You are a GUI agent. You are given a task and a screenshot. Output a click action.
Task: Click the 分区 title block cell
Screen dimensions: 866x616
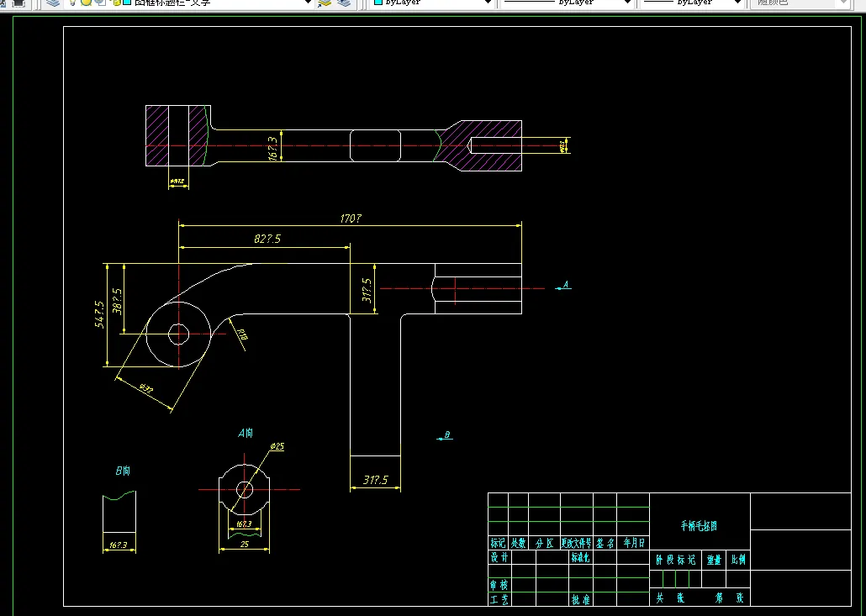544,543
